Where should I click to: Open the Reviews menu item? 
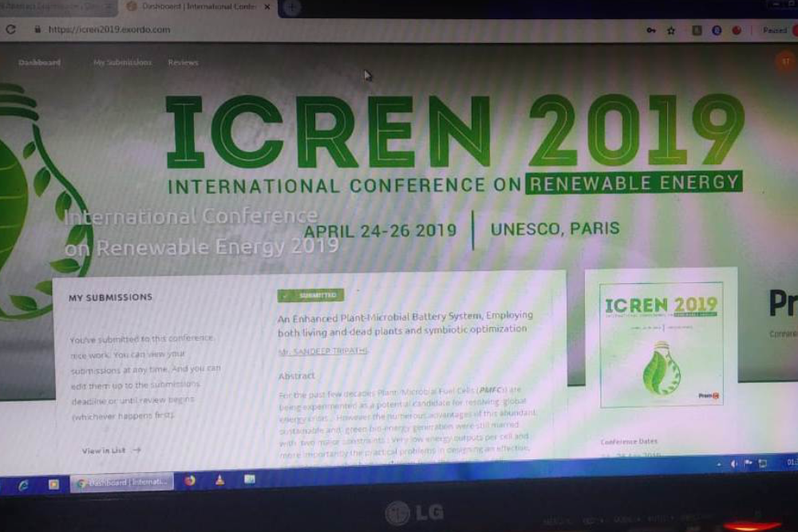183,62
